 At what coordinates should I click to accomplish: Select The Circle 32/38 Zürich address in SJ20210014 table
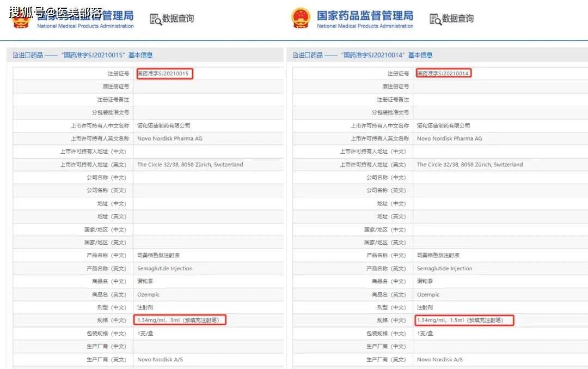click(470, 165)
